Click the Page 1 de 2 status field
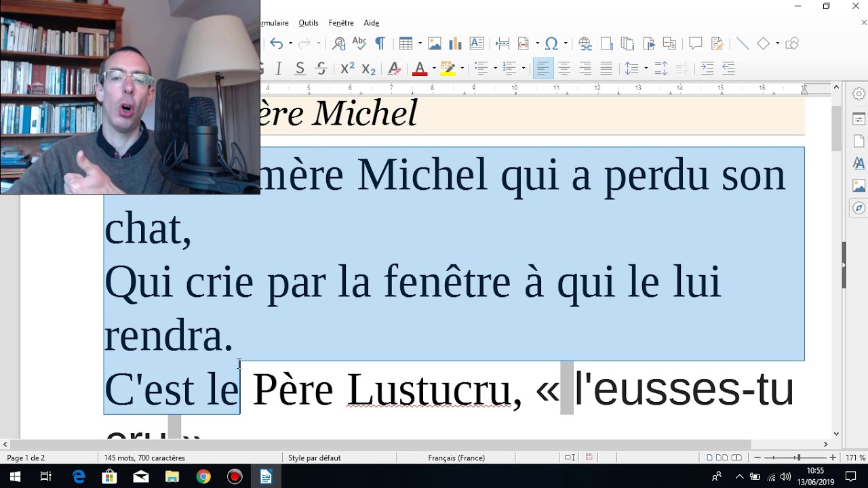868x488 pixels. pyautogui.click(x=26, y=457)
